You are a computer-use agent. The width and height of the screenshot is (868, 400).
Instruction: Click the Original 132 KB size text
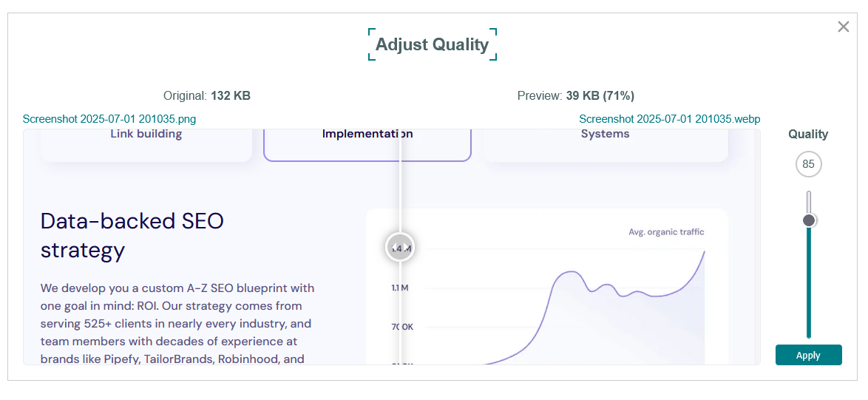(x=207, y=95)
